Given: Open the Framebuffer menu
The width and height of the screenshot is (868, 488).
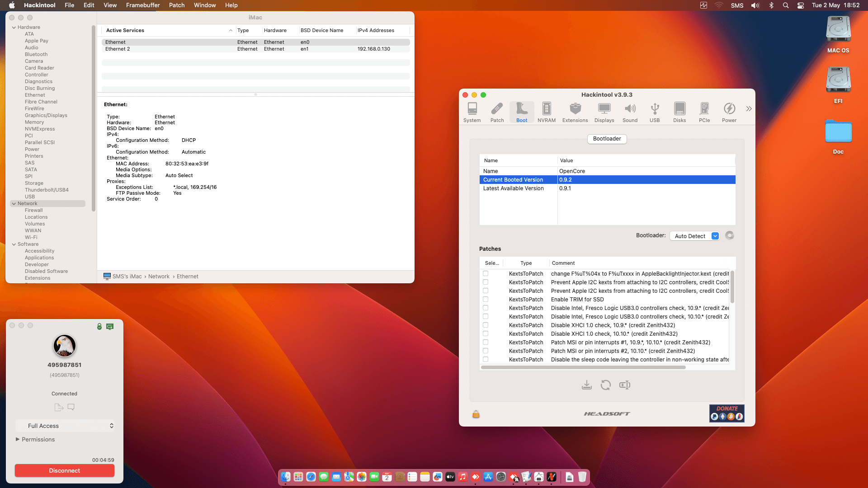Looking at the screenshot, I should point(143,5).
